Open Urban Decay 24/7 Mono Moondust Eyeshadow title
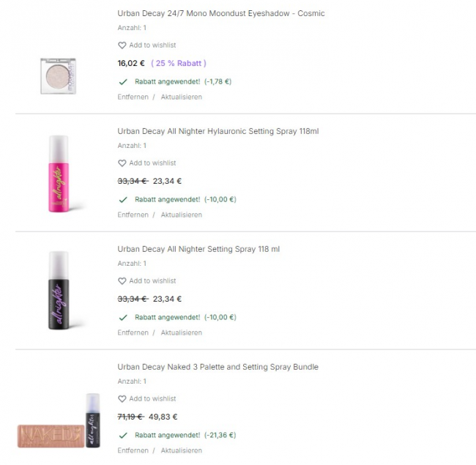Screen dimensions: 476x465 coord(220,13)
